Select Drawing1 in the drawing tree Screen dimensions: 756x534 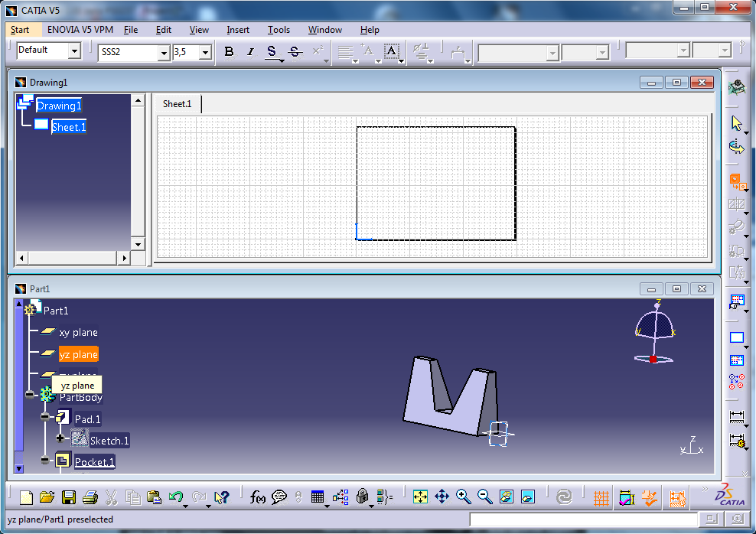click(59, 106)
